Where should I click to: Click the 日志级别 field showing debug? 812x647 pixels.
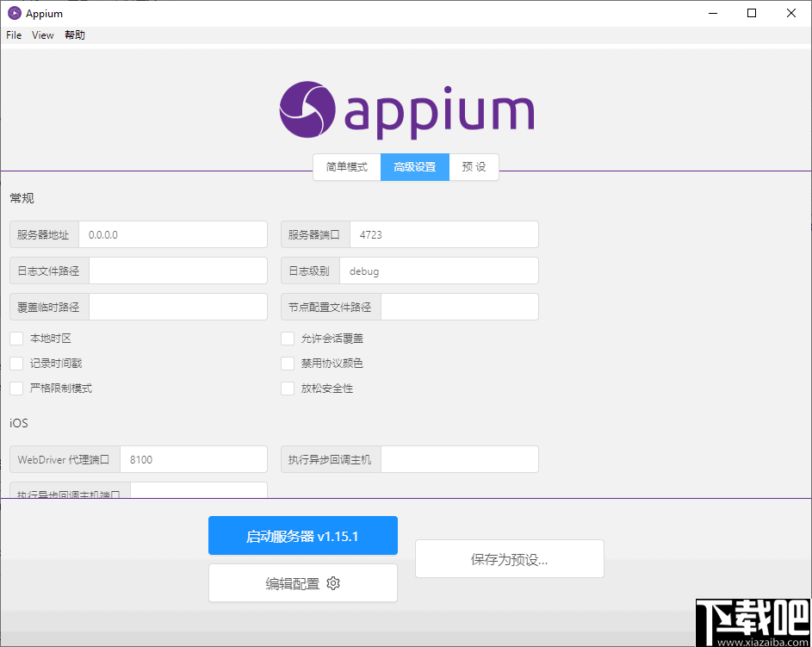click(439, 270)
